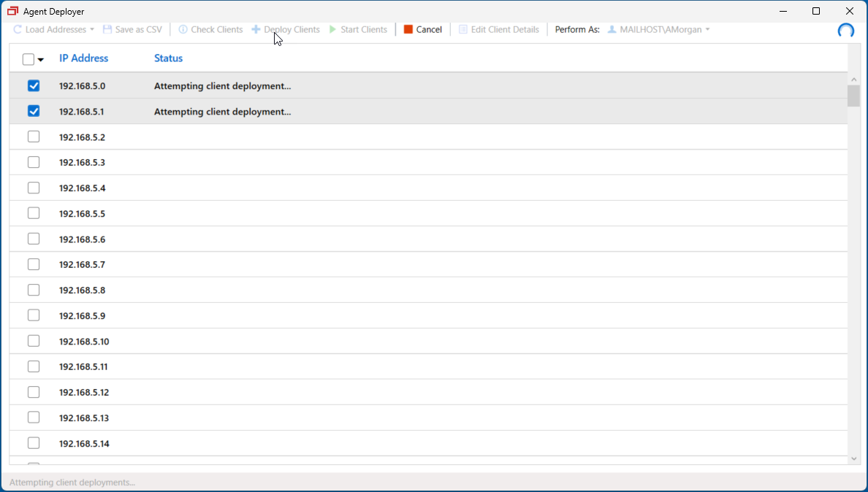Select the 192.168.5.10 IP address text

[x=84, y=342]
